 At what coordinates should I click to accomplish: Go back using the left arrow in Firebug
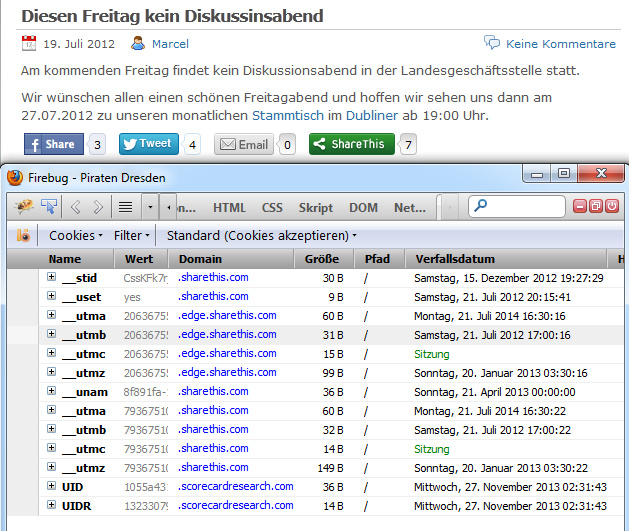coord(75,207)
